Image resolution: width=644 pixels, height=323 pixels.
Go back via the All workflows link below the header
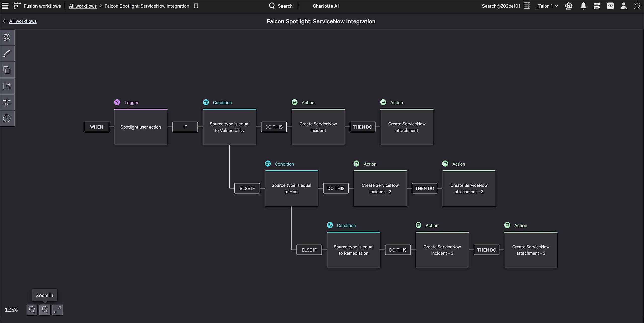pyautogui.click(x=23, y=21)
